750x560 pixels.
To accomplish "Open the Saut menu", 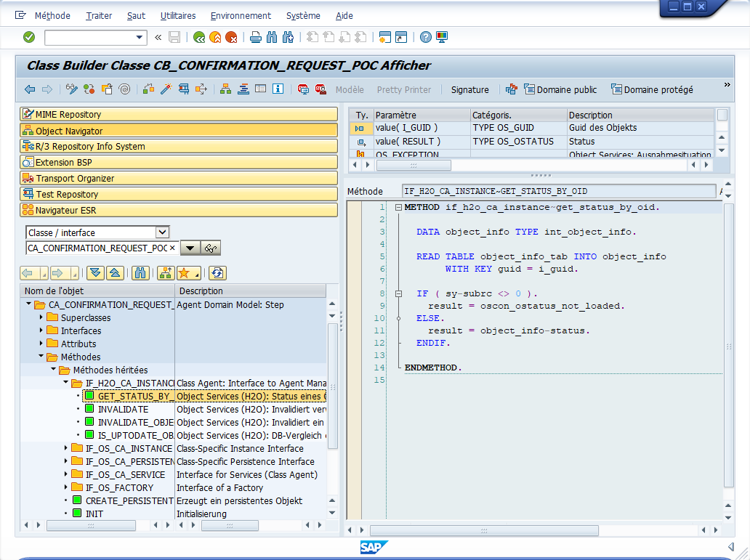I will (x=137, y=16).
